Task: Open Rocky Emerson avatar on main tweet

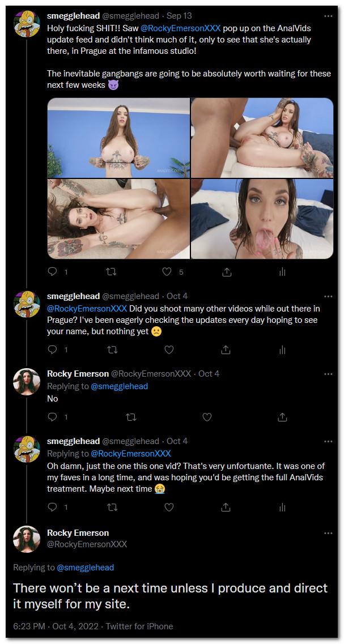Action: coord(26,538)
